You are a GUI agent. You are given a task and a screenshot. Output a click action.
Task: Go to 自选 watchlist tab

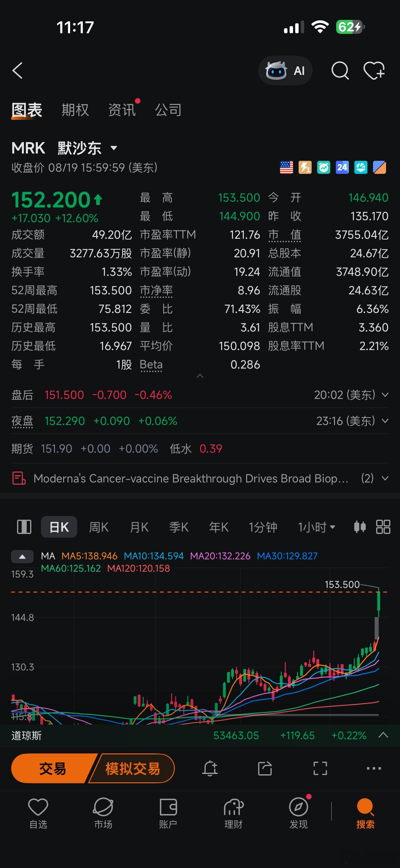[x=38, y=813]
